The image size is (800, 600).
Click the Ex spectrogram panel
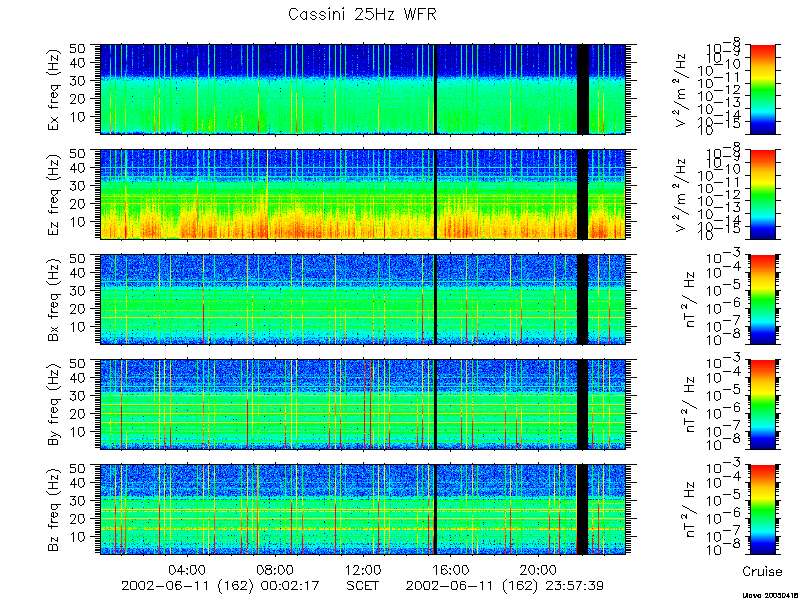363,89
